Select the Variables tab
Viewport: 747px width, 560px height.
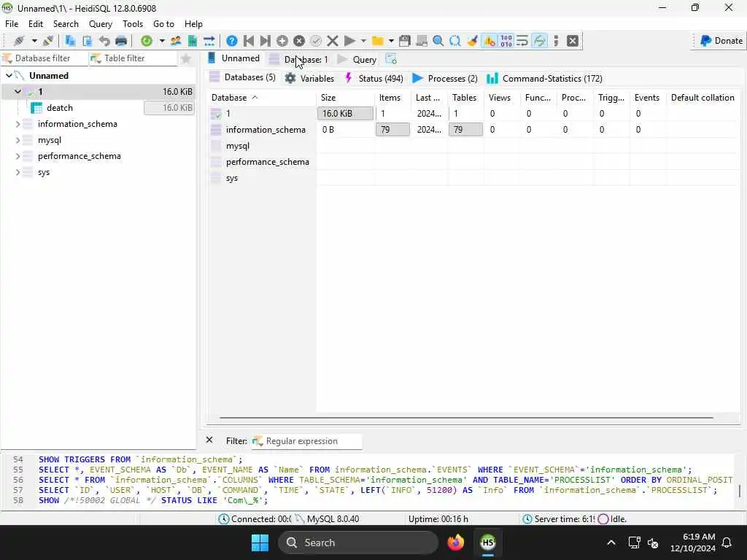tap(309, 79)
